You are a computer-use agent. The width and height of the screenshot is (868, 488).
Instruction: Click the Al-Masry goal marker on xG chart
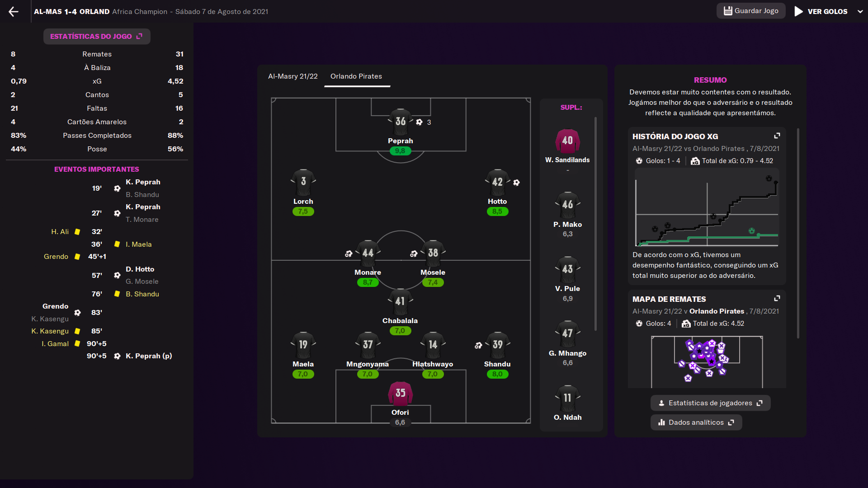751,231
